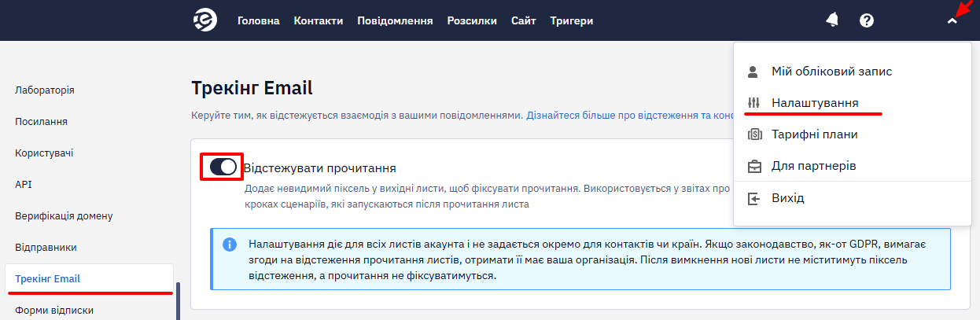Open Користувачі in the sidebar
The height and width of the screenshot is (320, 980).
44,153
